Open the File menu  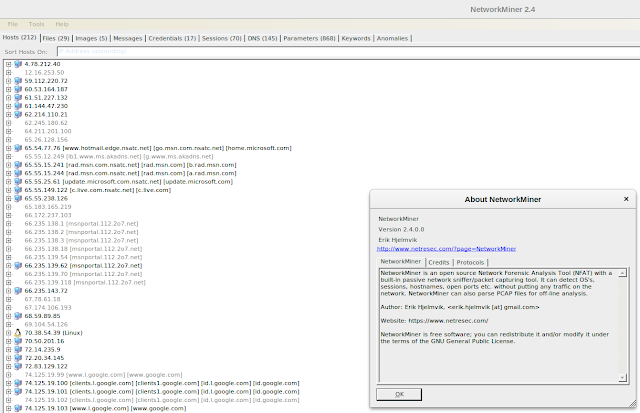click(x=13, y=24)
